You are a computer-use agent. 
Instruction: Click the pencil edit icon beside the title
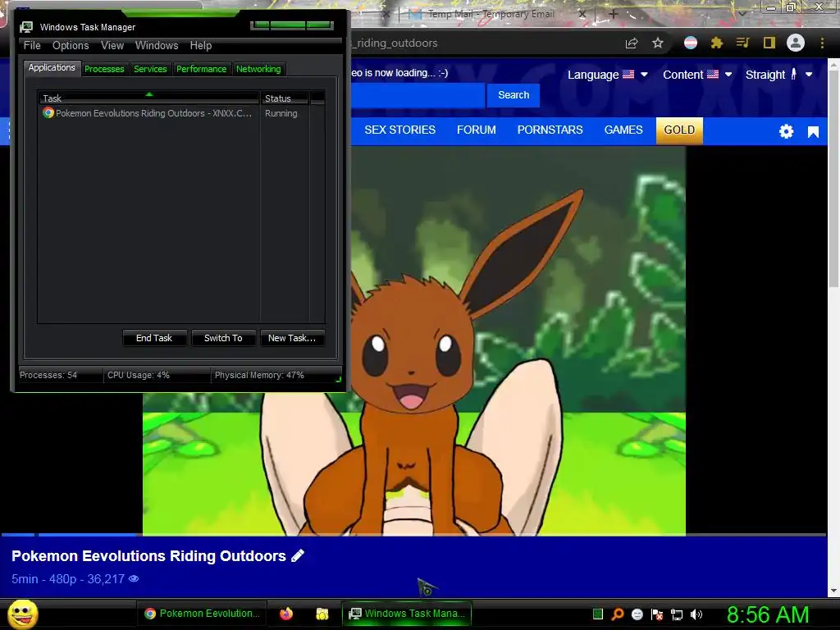coord(298,555)
